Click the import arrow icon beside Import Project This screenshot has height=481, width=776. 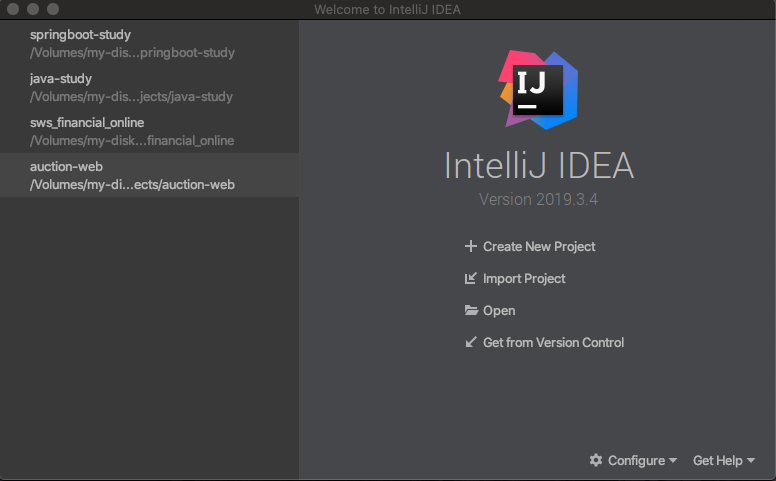tap(471, 279)
